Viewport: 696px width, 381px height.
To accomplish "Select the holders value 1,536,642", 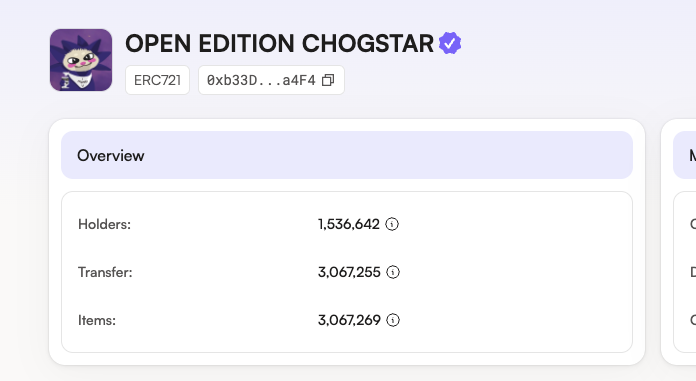I will point(348,224).
